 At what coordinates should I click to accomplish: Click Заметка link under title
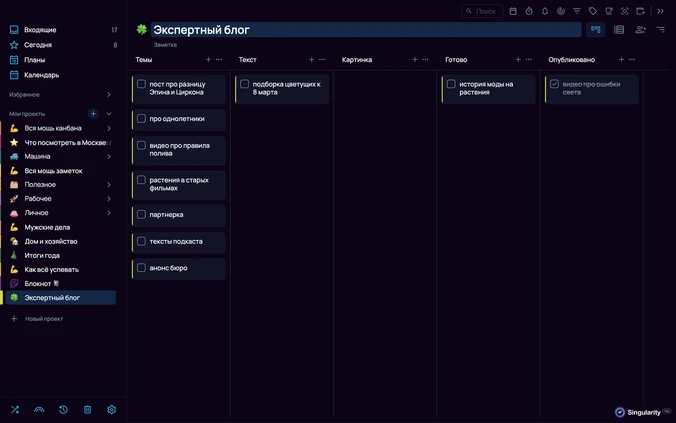point(165,45)
